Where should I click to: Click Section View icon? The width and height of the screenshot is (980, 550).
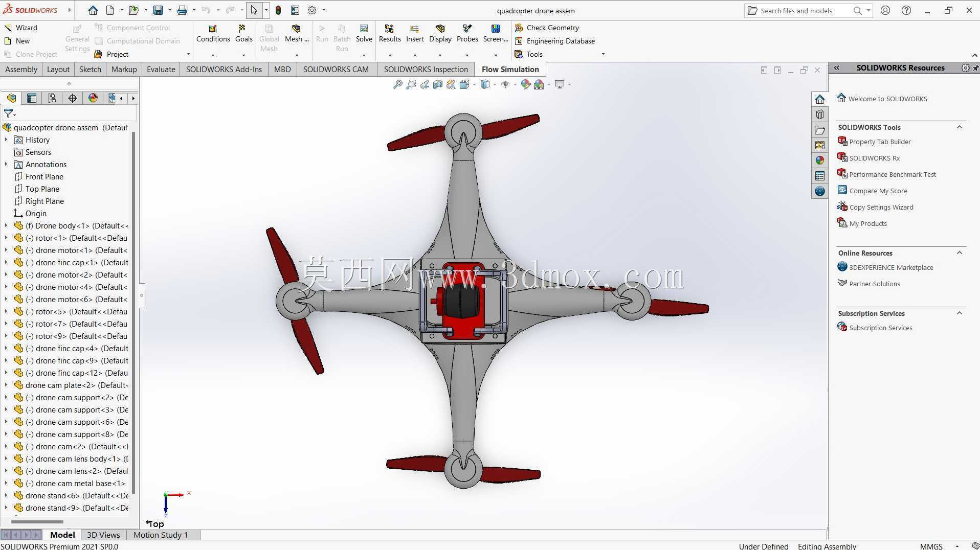coord(438,84)
